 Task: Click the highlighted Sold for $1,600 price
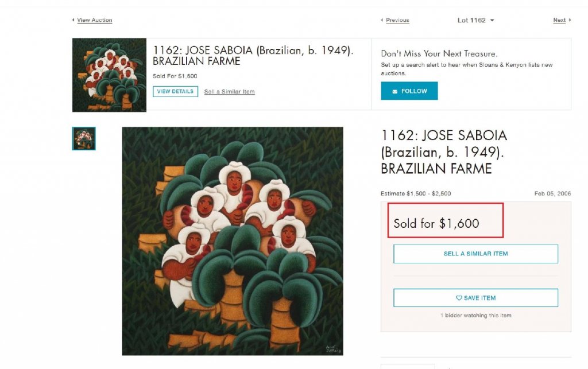436,223
